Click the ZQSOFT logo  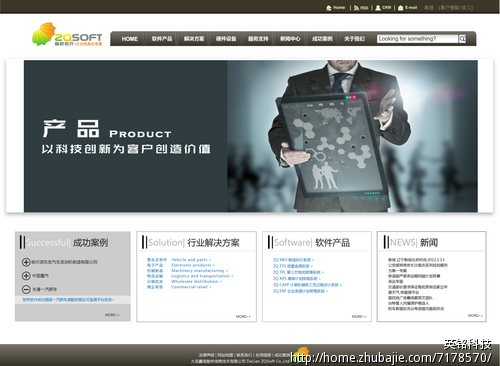pyautogui.click(x=67, y=34)
